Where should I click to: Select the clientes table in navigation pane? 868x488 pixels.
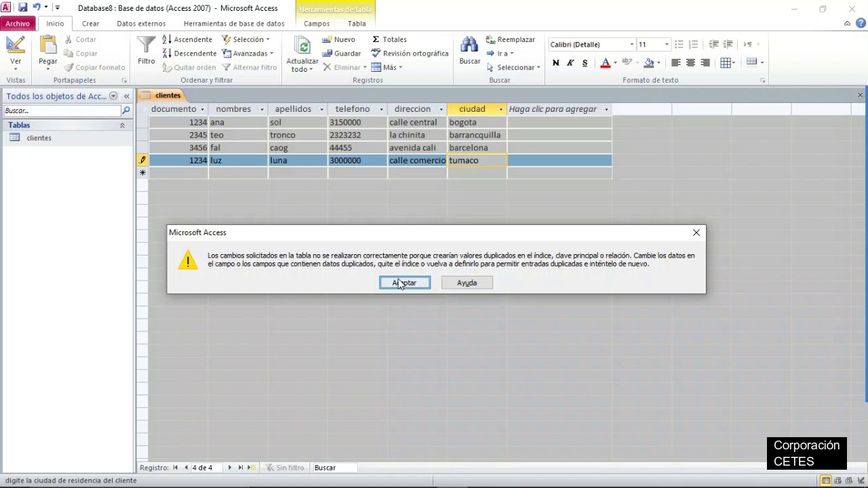point(39,138)
